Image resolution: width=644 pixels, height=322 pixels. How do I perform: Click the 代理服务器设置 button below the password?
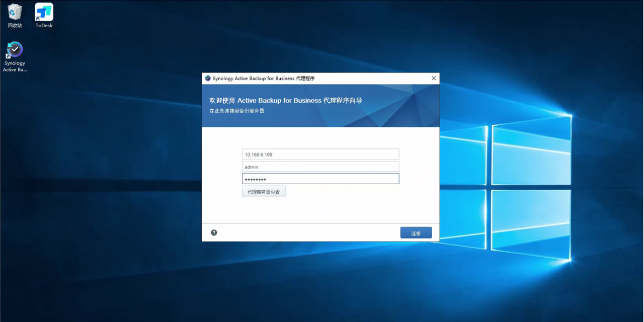[263, 191]
